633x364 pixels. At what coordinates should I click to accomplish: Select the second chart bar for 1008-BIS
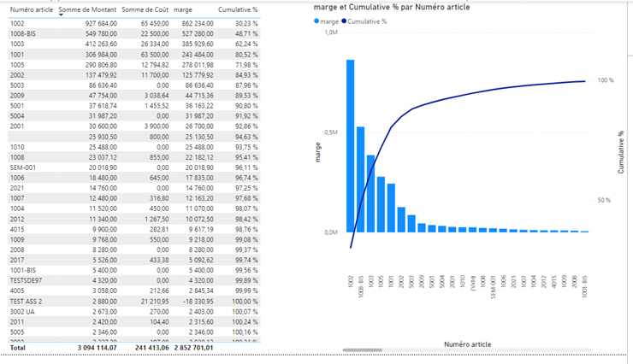[x=360, y=179]
